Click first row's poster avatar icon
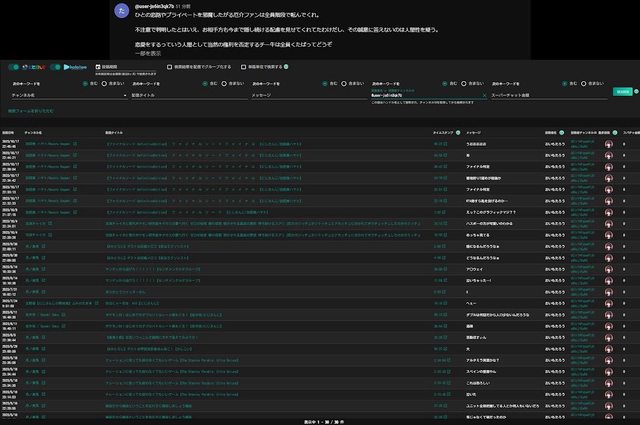 (x=608, y=143)
